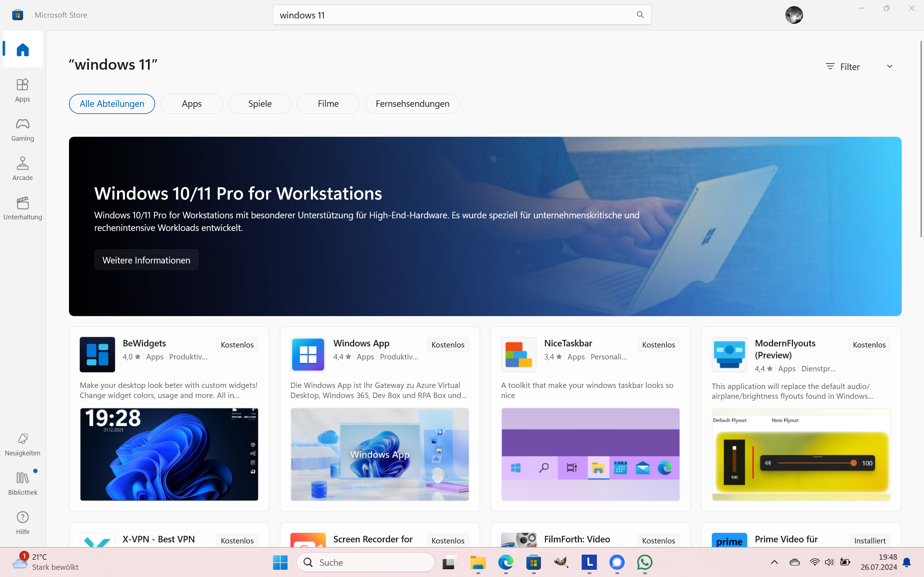Open the Arcade section

[22, 169]
